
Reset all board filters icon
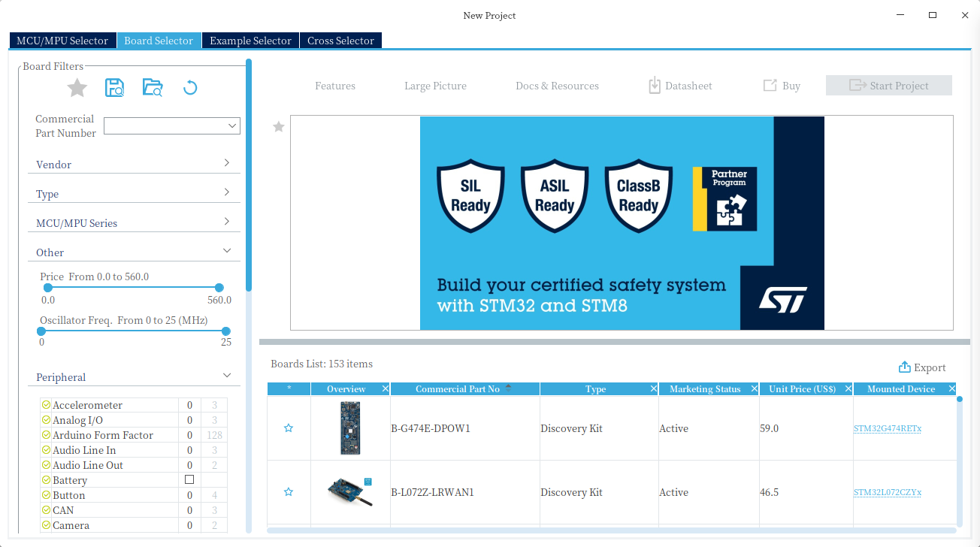(x=190, y=87)
